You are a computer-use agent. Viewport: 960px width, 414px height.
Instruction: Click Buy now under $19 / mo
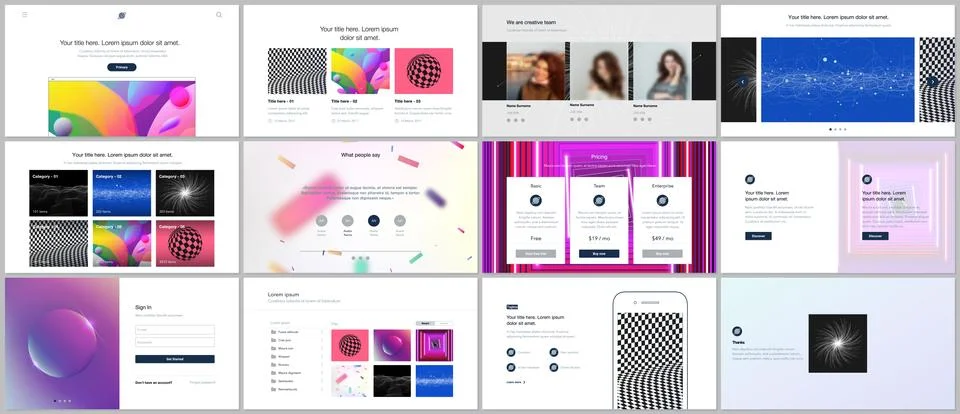click(x=599, y=254)
